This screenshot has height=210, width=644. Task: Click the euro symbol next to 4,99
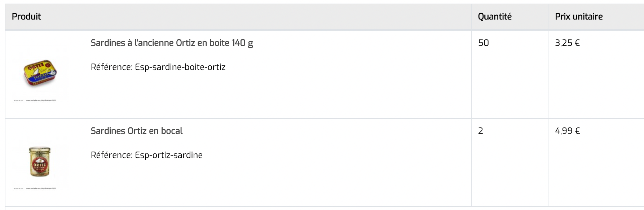577,131
